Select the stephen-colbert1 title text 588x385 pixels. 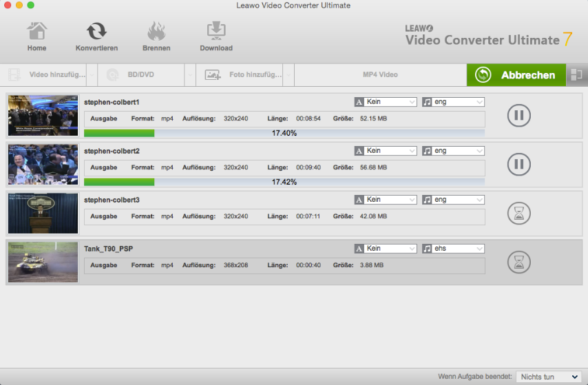[112, 102]
